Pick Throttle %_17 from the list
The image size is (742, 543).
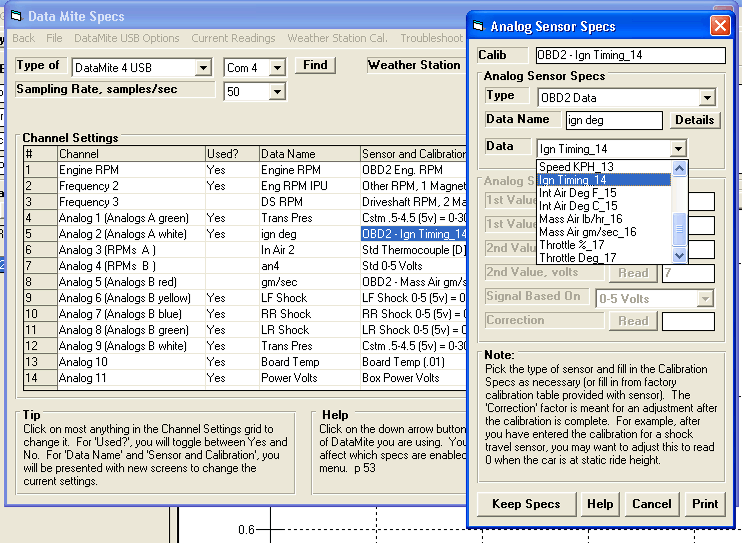tap(604, 245)
